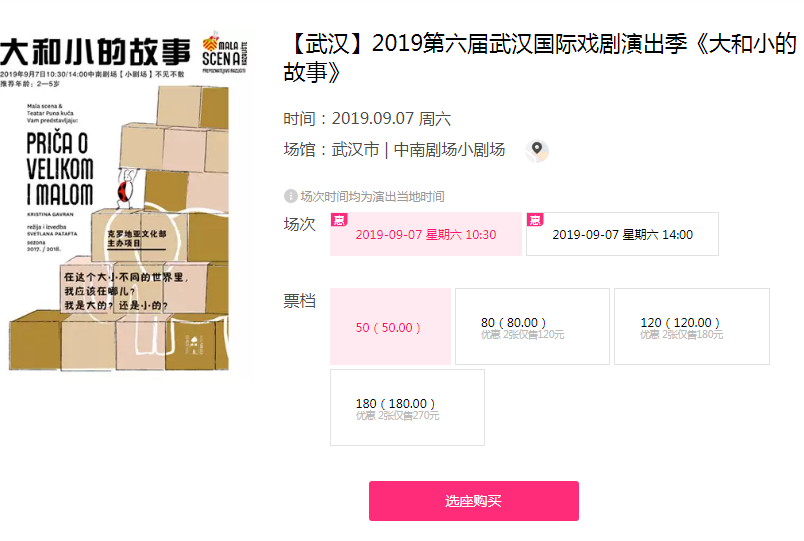Click the discount badge on the 14:00 session
Viewport: 804px width, 541px height.
coord(535,220)
